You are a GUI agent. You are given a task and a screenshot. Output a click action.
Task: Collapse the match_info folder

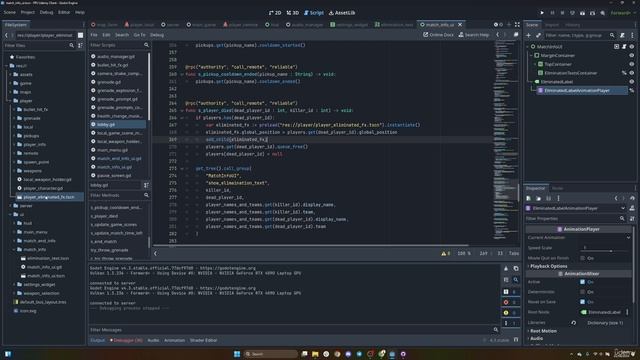[x=15, y=250]
